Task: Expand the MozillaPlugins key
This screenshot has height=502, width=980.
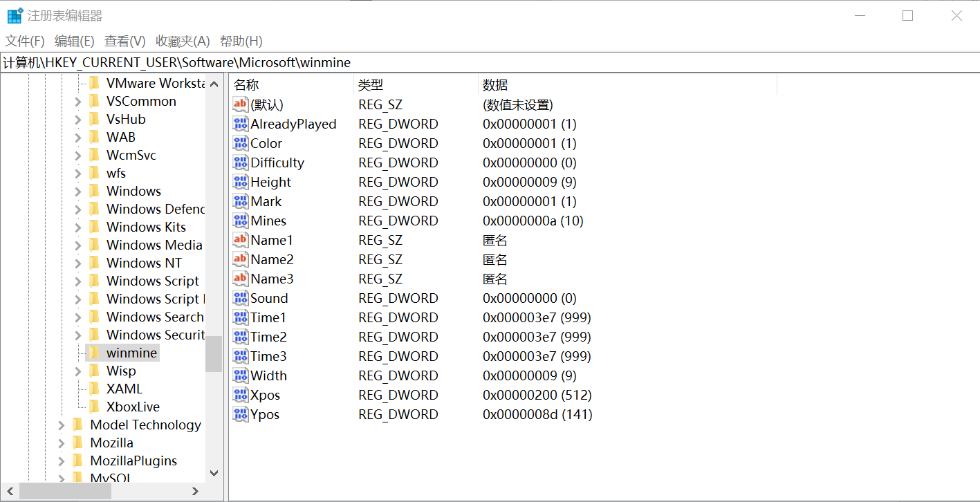Action: [62, 461]
